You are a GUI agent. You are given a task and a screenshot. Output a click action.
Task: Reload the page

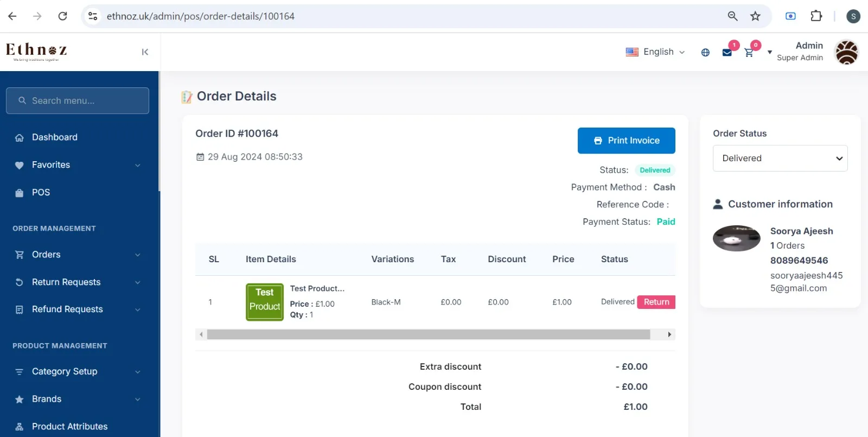(x=63, y=16)
